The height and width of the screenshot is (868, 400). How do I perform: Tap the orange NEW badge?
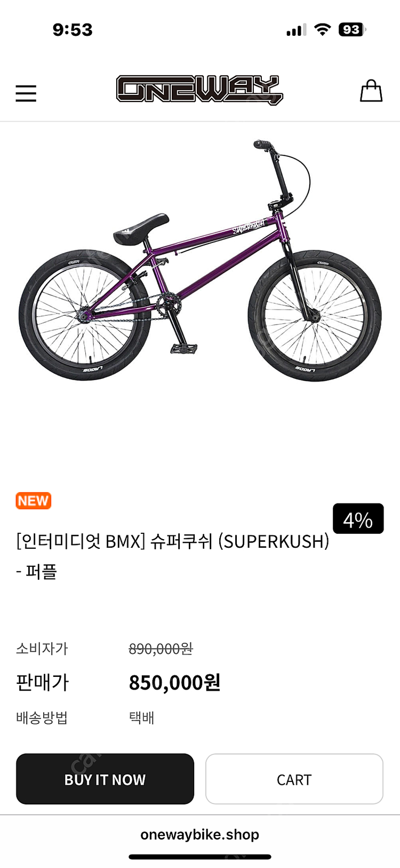[x=33, y=501]
